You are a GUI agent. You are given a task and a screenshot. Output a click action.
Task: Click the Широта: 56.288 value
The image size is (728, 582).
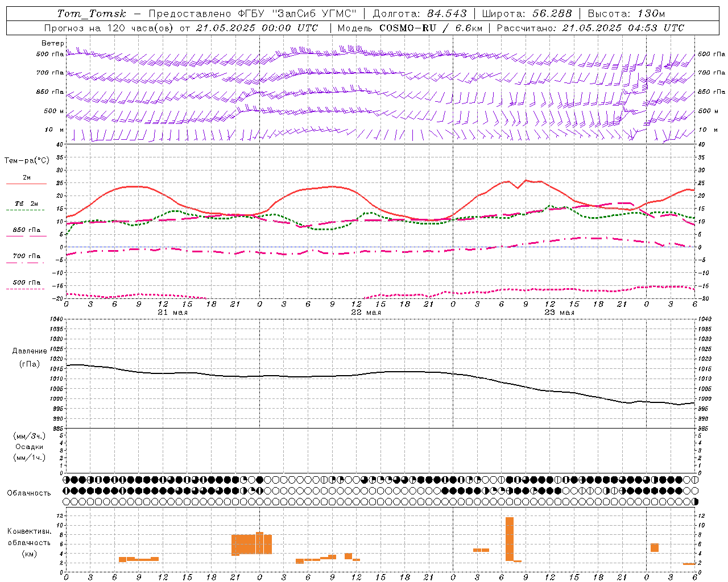tap(527, 14)
